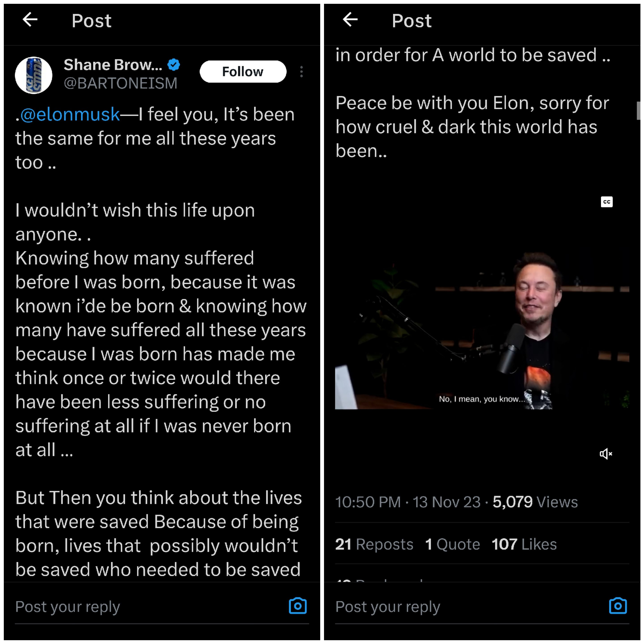Follow the @BARTONEISM account

tap(243, 72)
